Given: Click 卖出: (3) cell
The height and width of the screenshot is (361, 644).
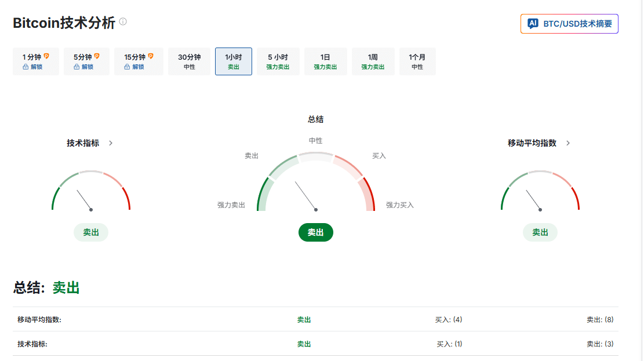Looking at the screenshot, I should [600, 344].
